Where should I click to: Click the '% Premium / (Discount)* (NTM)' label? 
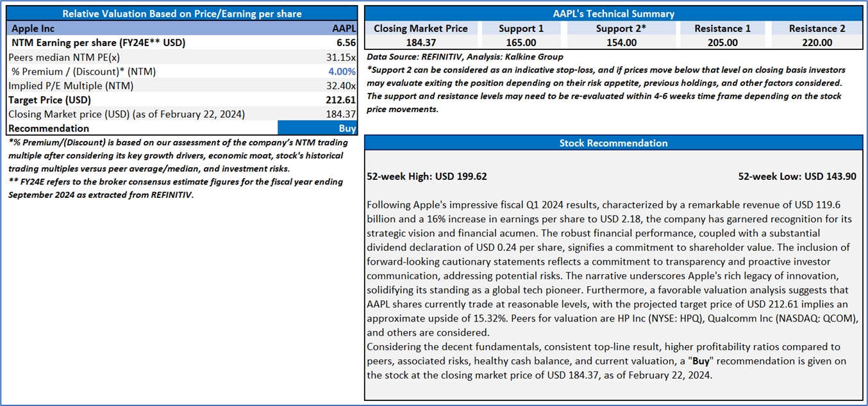83,72
